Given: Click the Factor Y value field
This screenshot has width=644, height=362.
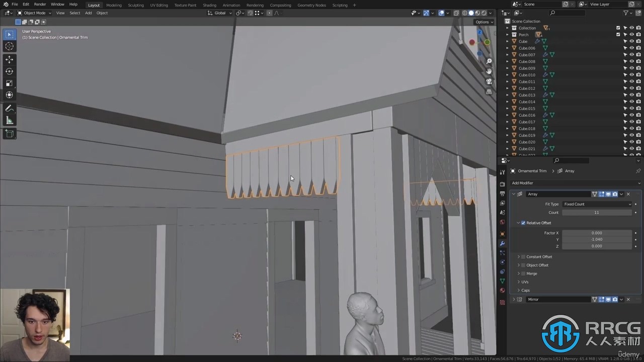Looking at the screenshot, I should point(597,239).
